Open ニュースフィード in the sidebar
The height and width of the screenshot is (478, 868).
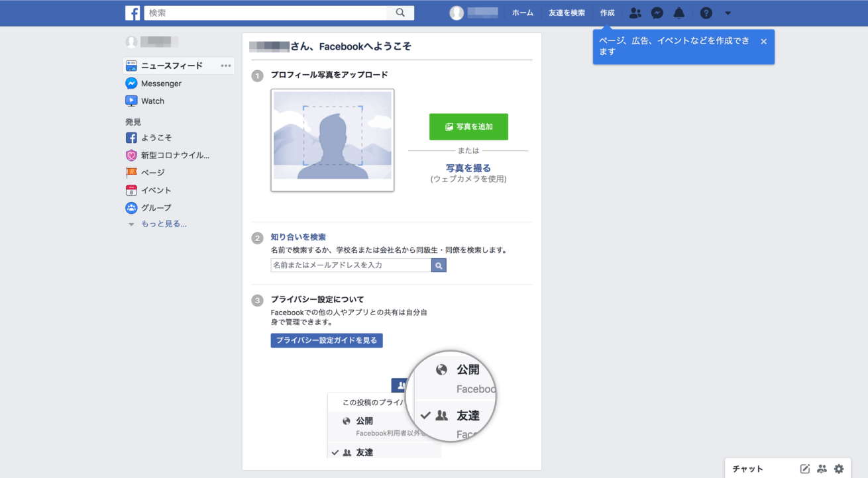coord(172,66)
